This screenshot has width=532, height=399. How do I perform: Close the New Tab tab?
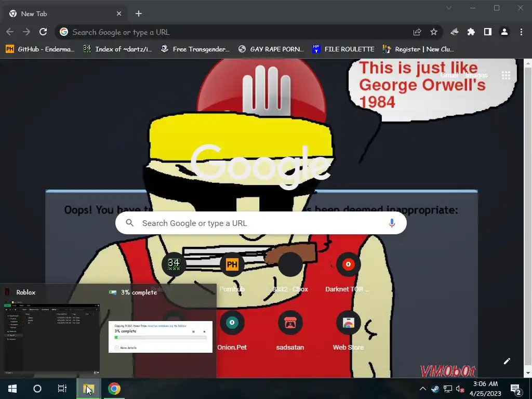(x=119, y=14)
